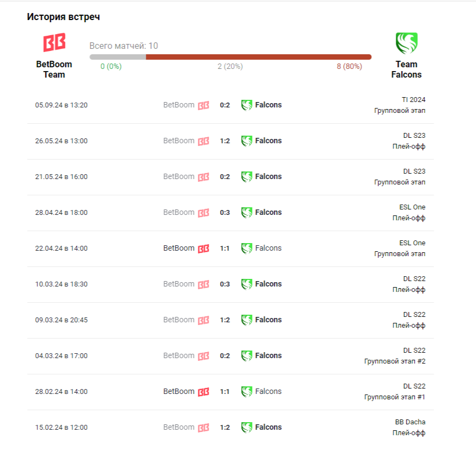Click the BB Dacha tournament label
476x452 pixels.
click(410, 422)
